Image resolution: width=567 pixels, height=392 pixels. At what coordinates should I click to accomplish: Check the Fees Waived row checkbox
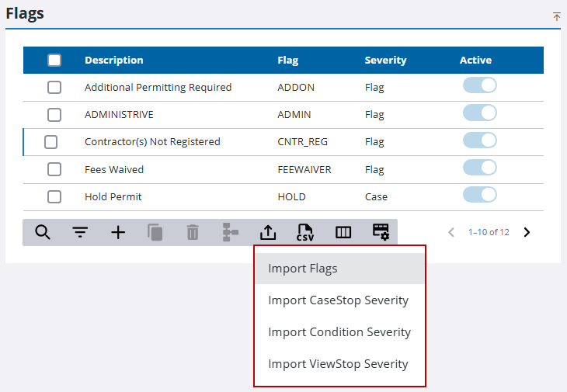click(54, 169)
